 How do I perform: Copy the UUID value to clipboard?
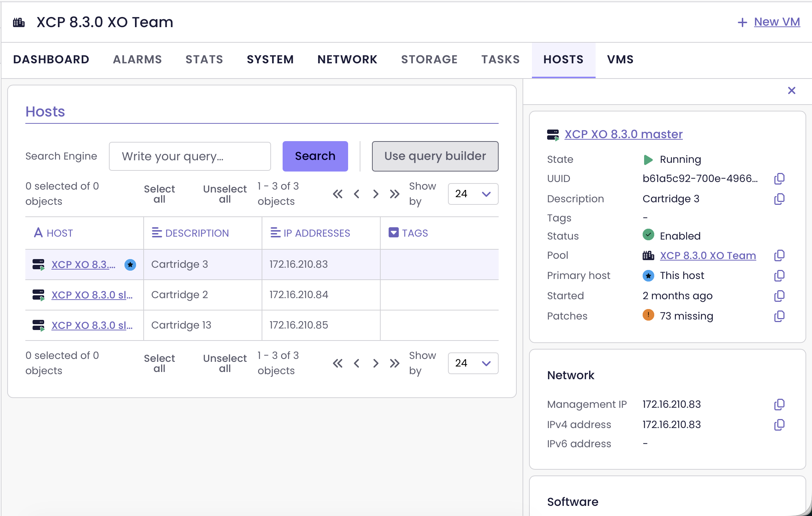pos(779,179)
